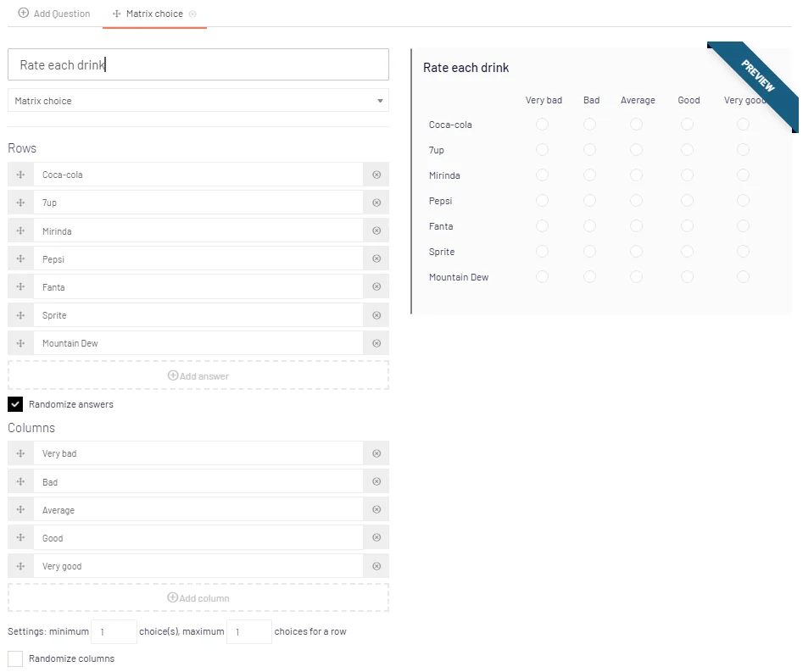Delete the Very good column
803x672 pixels.
376,566
